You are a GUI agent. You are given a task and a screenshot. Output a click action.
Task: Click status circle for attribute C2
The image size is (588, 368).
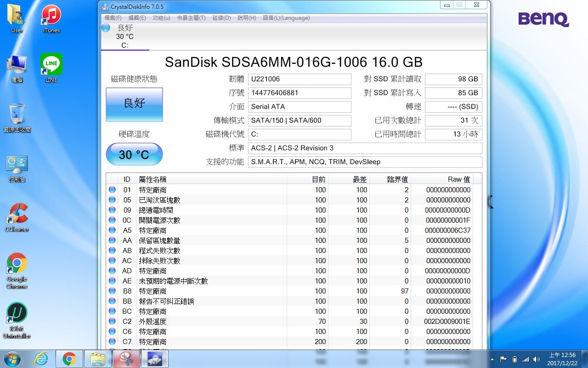pyautogui.click(x=112, y=321)
